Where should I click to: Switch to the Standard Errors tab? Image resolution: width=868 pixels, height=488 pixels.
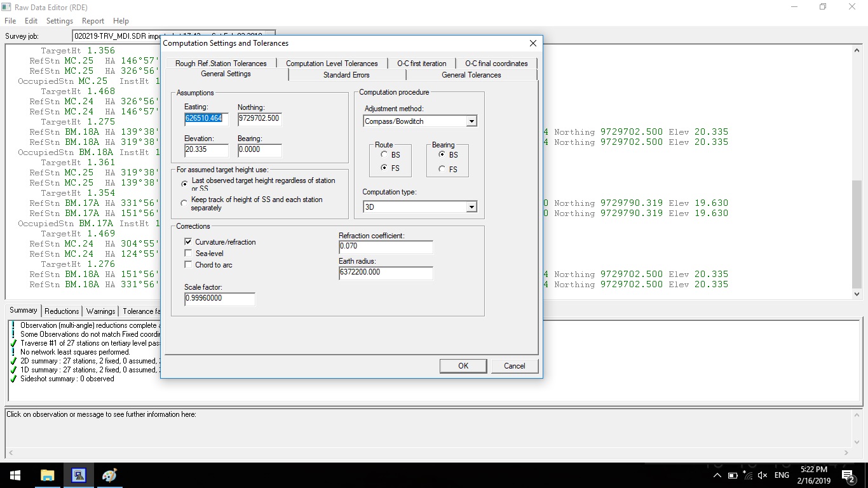(347, 74)
